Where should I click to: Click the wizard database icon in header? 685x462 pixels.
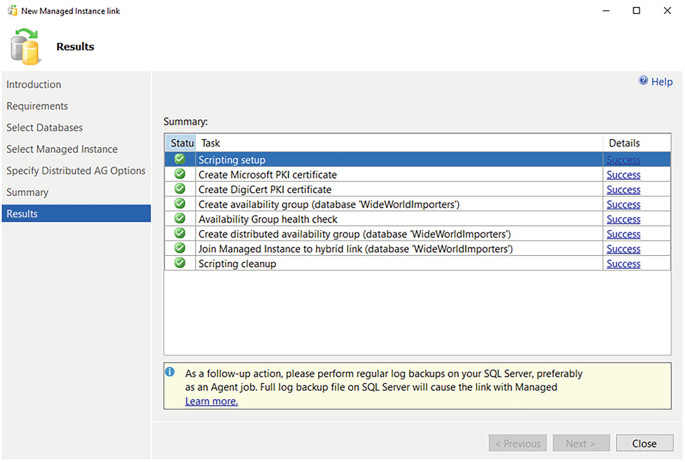coord(26,46)
